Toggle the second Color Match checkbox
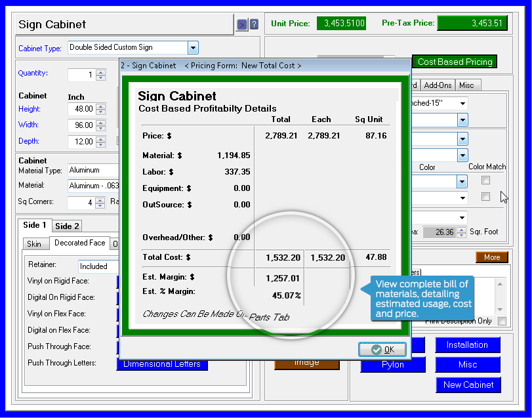Viewport: 532px width, 418px height. [x=486, y=197]
